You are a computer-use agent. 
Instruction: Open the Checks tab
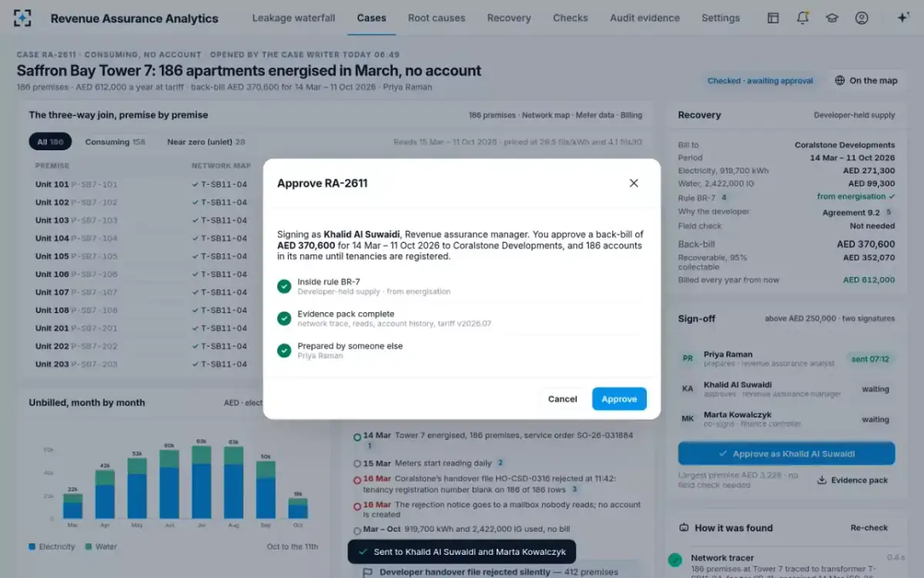[571, 18]
